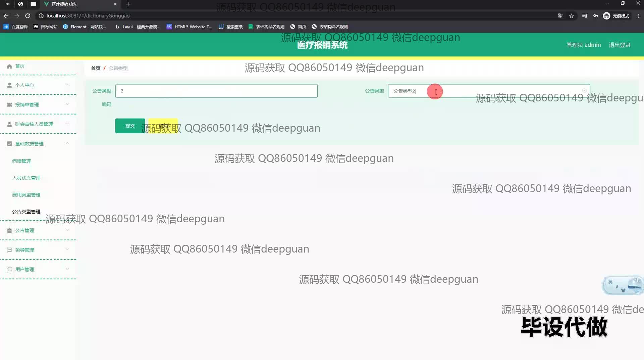Click the 报销单管理 sidebar icon
644x360 pixels.
point(9,105)
